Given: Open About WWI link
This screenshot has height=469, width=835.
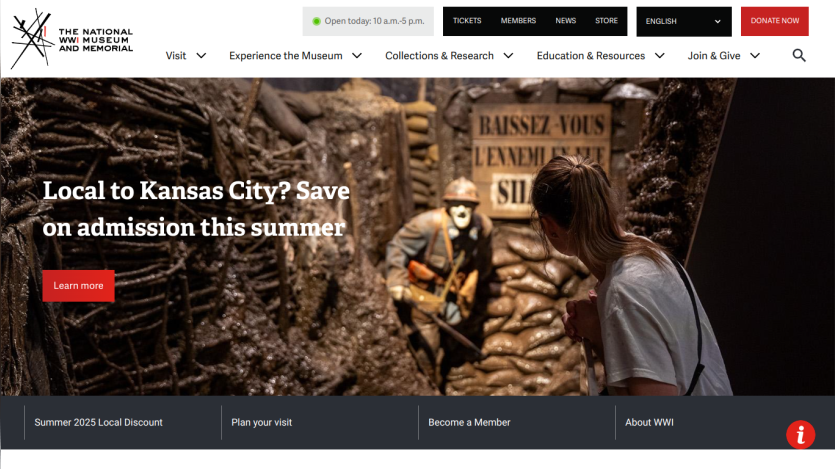Looking at the screenshot, I should coord(649,422).
